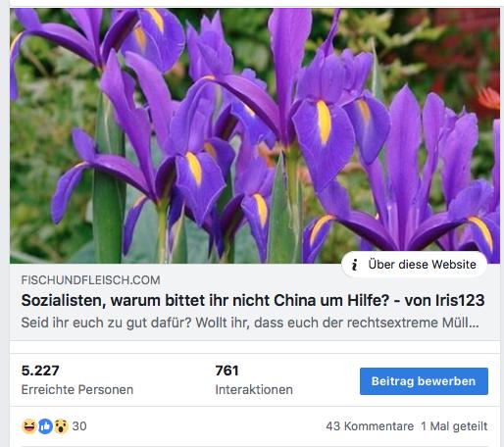Click the blue thumbs-up Like reaction icon
The height and width of the screenshot is (447, 504).
(45, 426)
